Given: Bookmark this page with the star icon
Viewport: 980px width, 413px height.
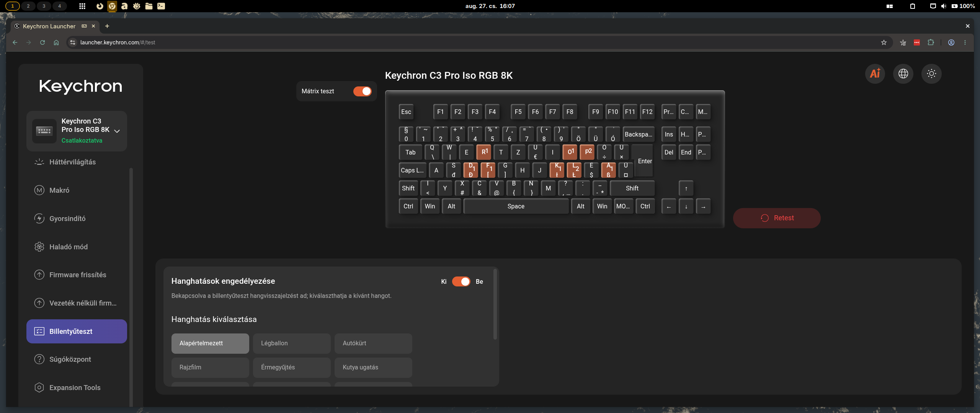Looking at the screenshot, I should [x=884, y=42].
